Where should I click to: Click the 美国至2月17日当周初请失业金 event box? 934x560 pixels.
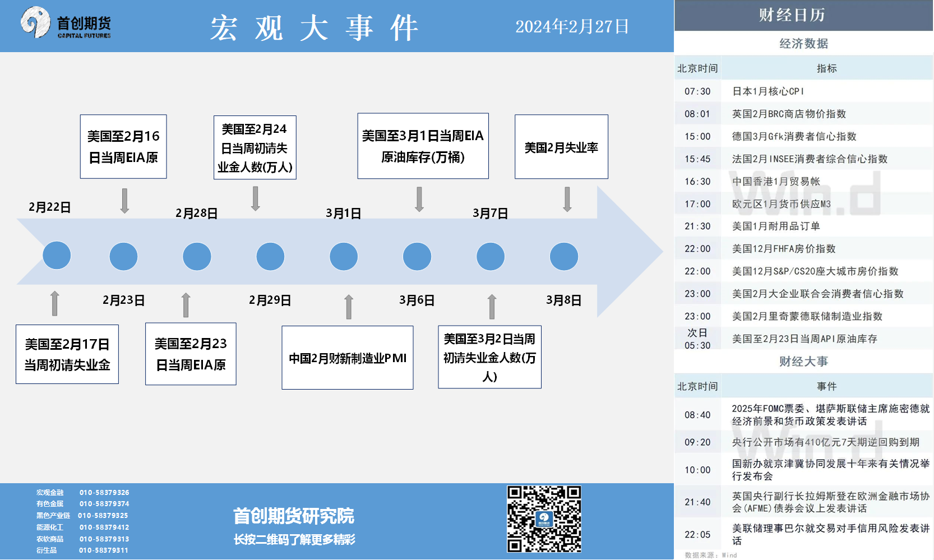(67, 354)
